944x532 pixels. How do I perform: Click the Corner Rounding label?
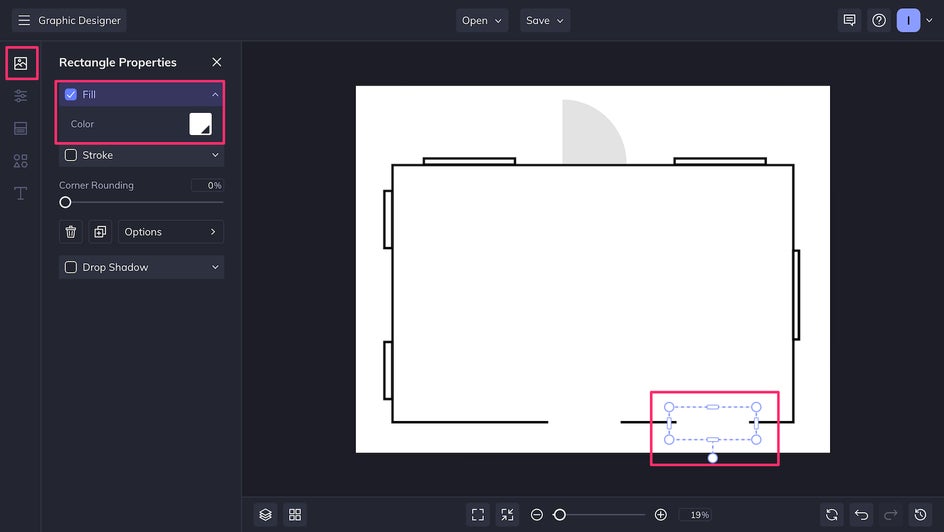(96, 185)
